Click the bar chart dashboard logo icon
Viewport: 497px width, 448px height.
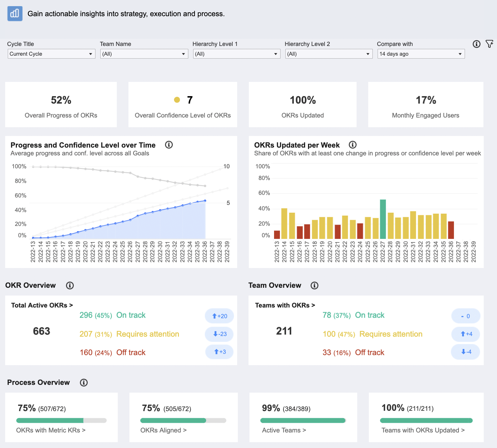[15, 14]
